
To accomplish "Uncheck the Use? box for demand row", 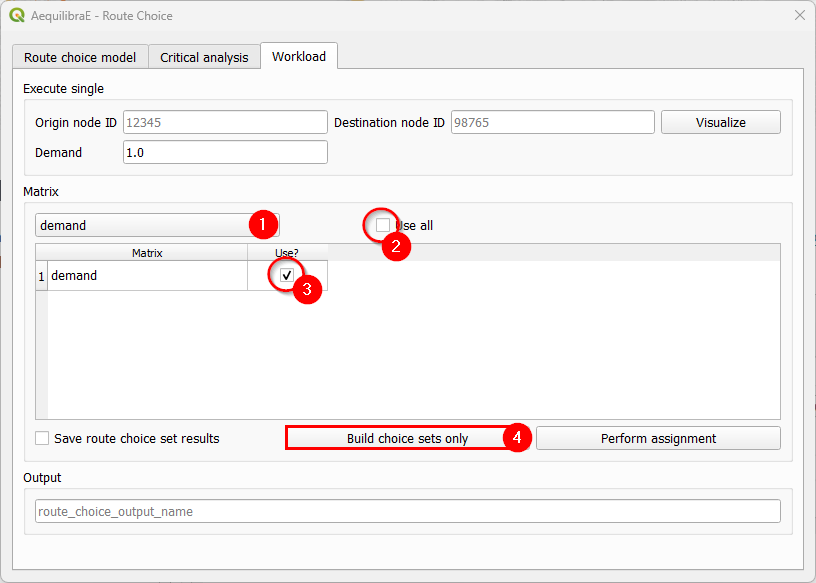I will [x=287, y=275].
